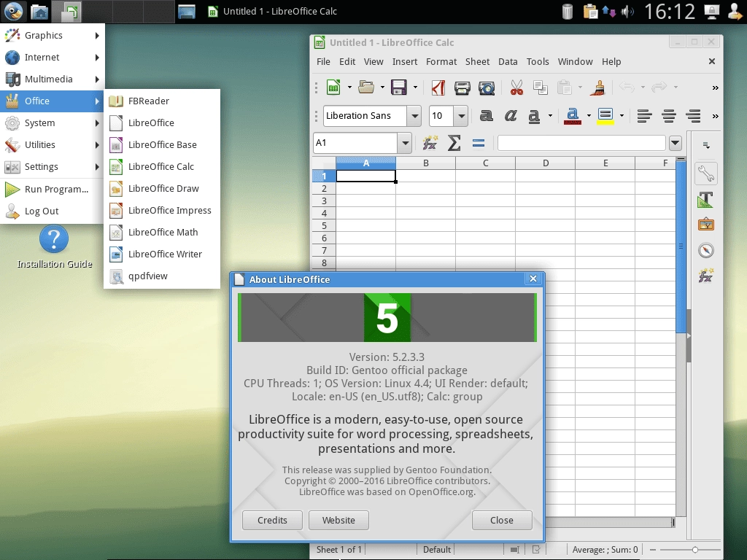Image resolution: width=747 pixels, height=560 pixels.
Task: Click the equals Function icon
Action: coord(479,143)
